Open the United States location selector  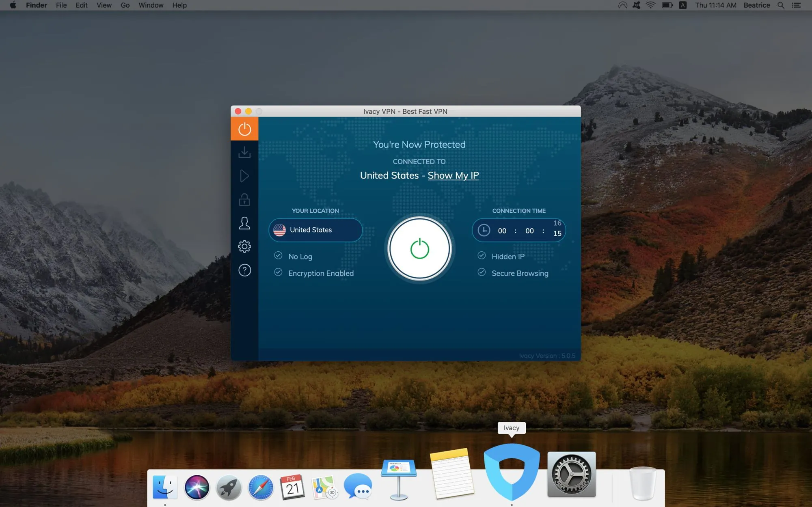[x=315, y=230]
